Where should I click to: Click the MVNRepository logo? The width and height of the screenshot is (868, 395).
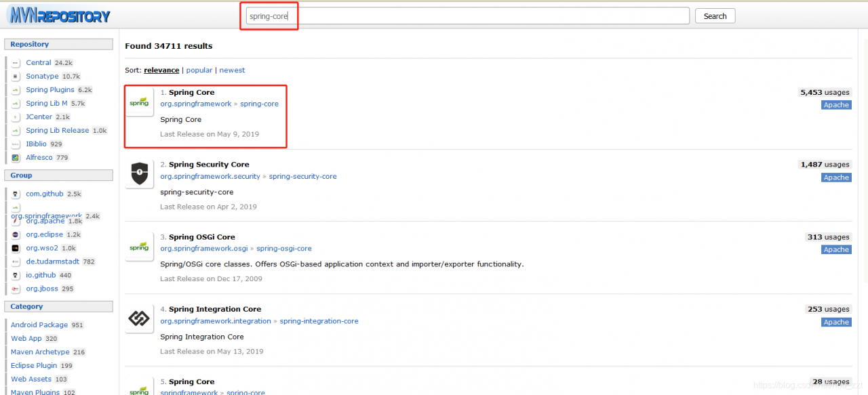pos(60,15)
